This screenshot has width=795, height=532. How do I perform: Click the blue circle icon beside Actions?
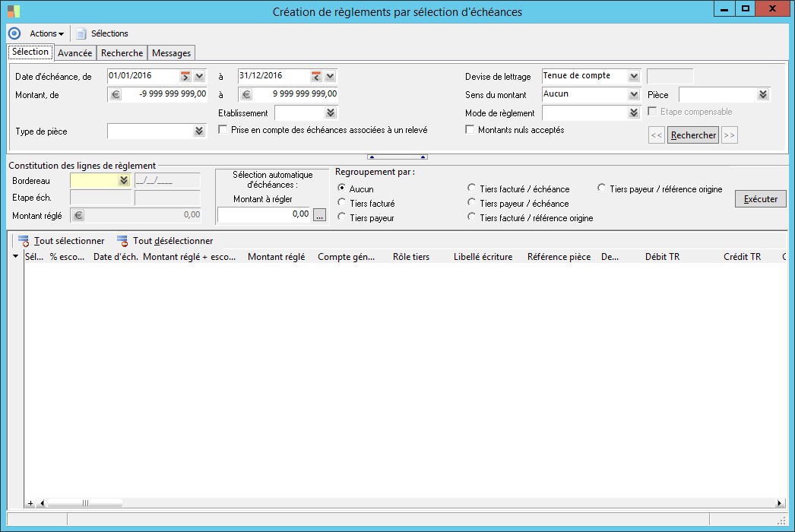pos(14,33)
